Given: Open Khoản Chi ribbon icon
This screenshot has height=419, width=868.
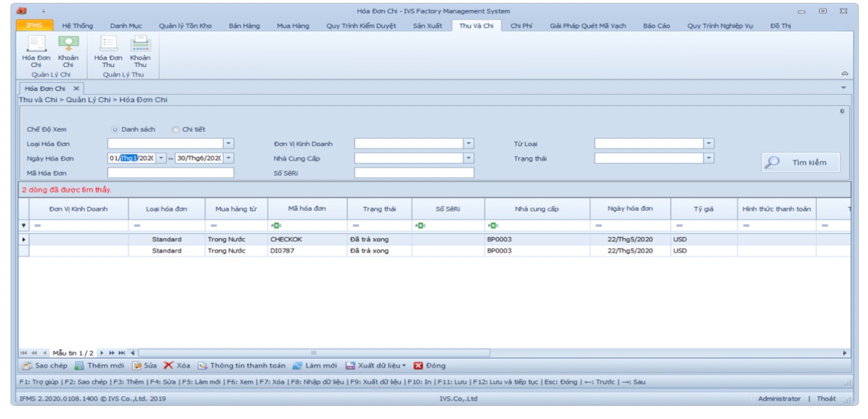Looking at the screenshot, I should tap(68, 43).
